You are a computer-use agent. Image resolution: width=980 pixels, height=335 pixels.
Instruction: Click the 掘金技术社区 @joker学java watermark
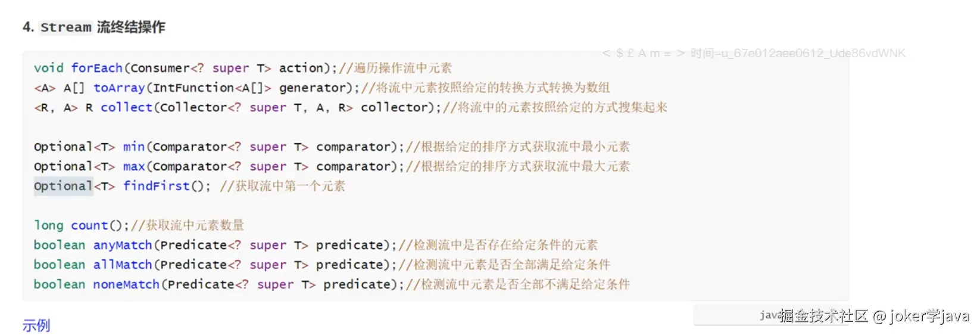(873, 316)
